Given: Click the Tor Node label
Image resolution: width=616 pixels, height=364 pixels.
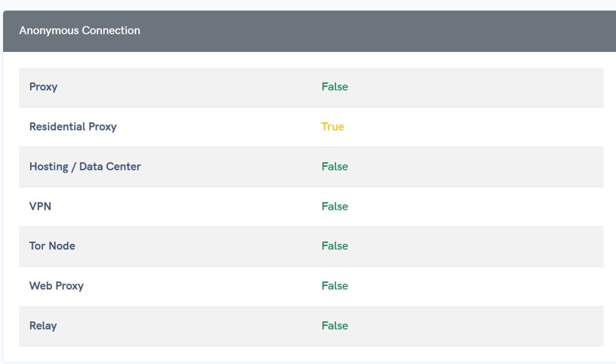Looking at the screenshot, I should [52, 246].
